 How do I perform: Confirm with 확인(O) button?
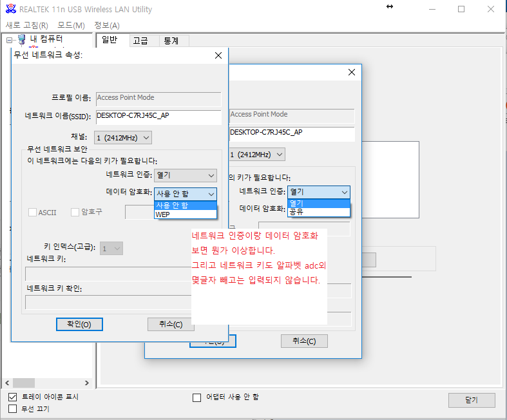[x=79, y=324]
